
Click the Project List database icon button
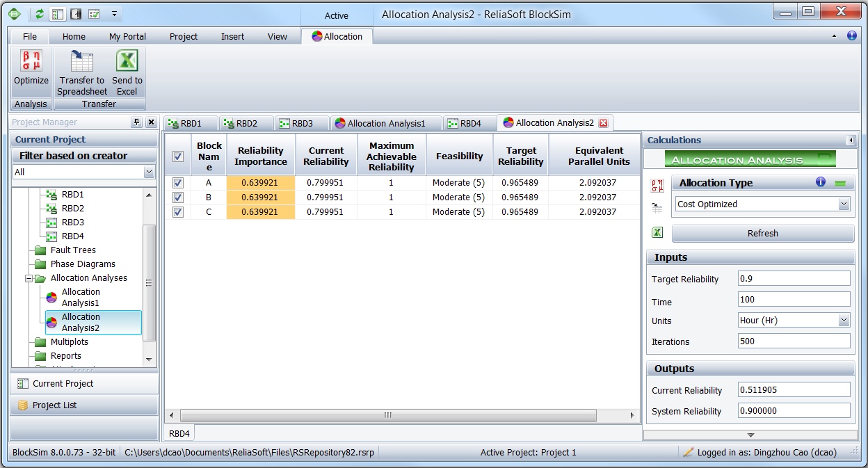coord(23,405)
